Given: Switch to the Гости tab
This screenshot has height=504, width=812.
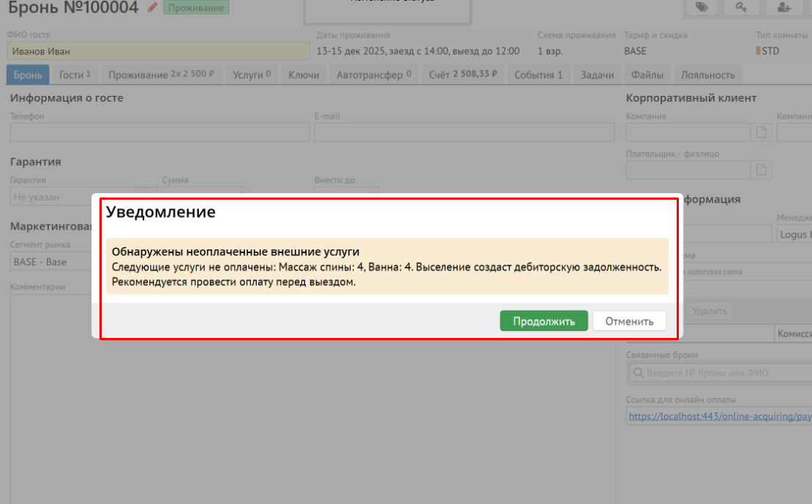Looking at the screenshot, I should [x=75, y=75].
